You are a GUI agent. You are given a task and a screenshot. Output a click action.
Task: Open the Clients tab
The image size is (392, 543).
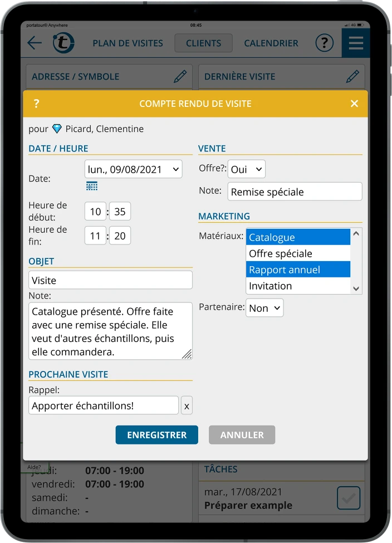point(204,43)
